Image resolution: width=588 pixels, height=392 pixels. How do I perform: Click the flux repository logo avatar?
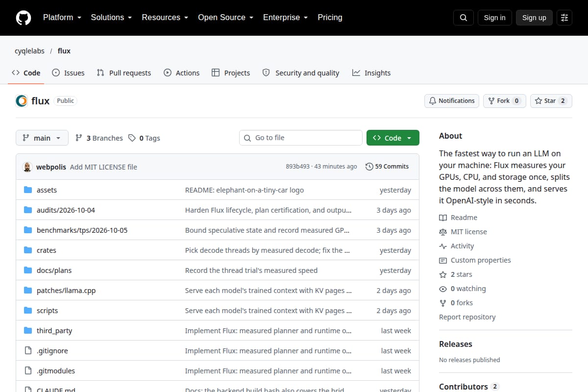[22, 101]
